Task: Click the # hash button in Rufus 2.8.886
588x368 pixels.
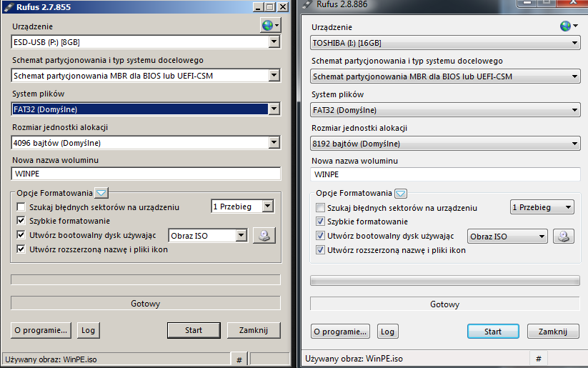Action: 539,359
